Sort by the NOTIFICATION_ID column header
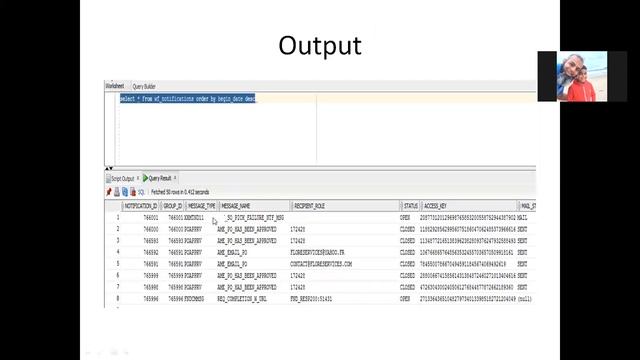The image size is (640, 360). click(x=141, y=206)
